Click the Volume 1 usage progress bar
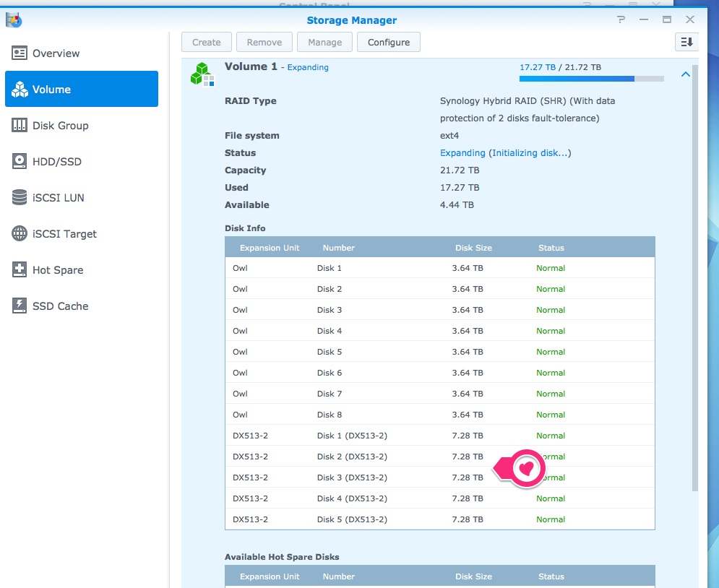 click(x=592, y=79)
